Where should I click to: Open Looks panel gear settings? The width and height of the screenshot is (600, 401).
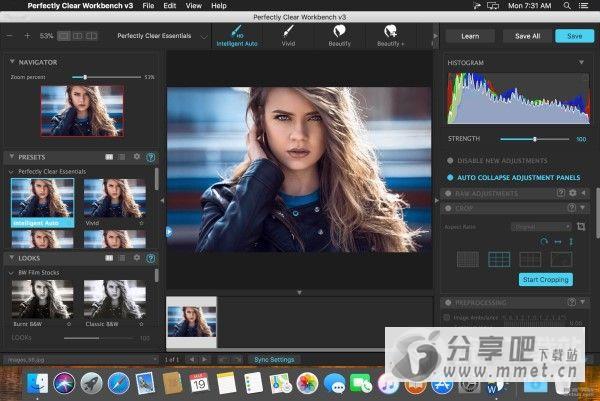pyautogui.click(x=137, y=258)
